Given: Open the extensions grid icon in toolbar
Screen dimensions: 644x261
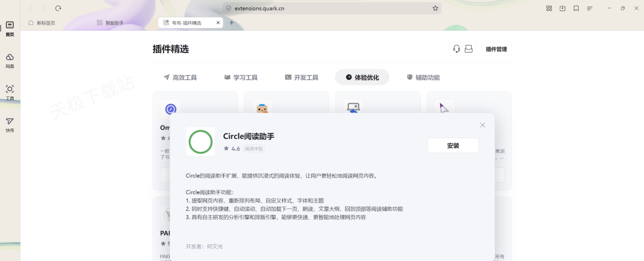Looking at the screenshot, I should pos(549,8).
